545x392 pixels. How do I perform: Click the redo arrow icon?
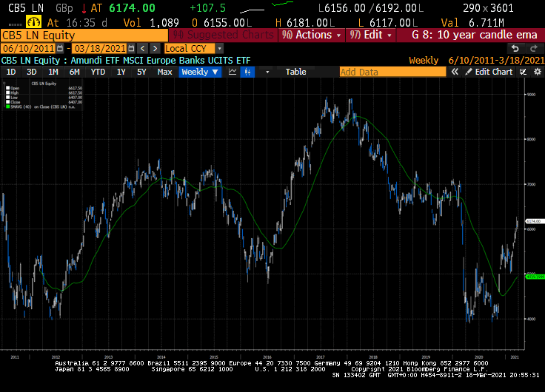coord(534,48)
